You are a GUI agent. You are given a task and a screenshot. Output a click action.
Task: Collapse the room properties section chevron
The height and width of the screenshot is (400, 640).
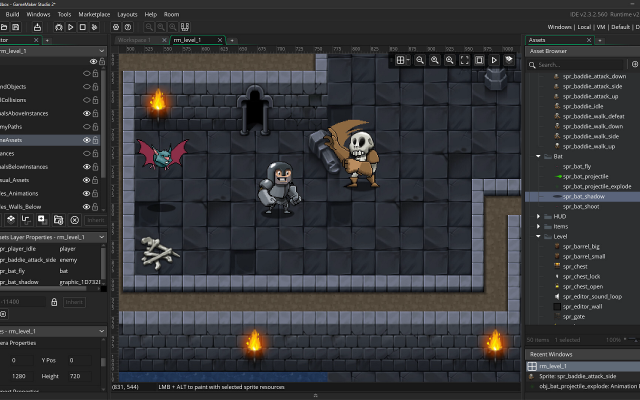pyautogui.click(x=101, y=331)
